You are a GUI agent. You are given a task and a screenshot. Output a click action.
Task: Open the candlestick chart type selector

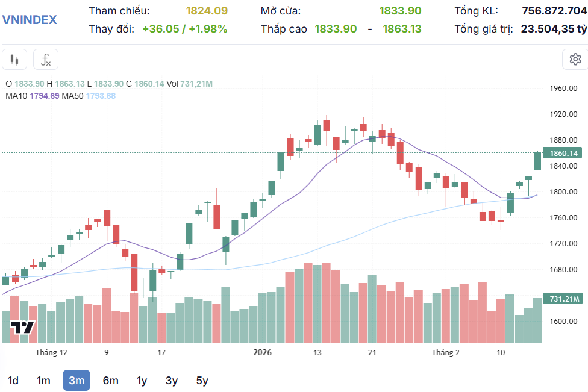[15, 60]
